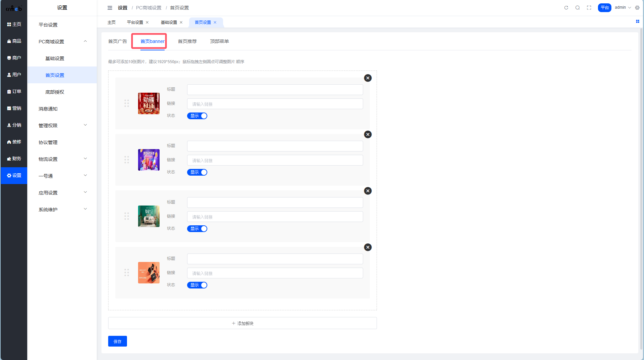Viewport: 644px width, 360px height.
Task: Click the 保存 button
Action: point(117,341)
